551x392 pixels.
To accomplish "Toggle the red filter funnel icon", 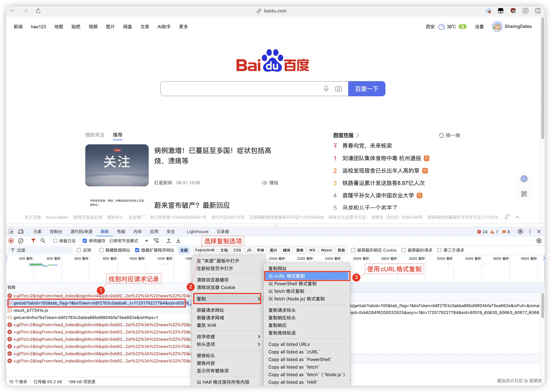I will [33, 241].
